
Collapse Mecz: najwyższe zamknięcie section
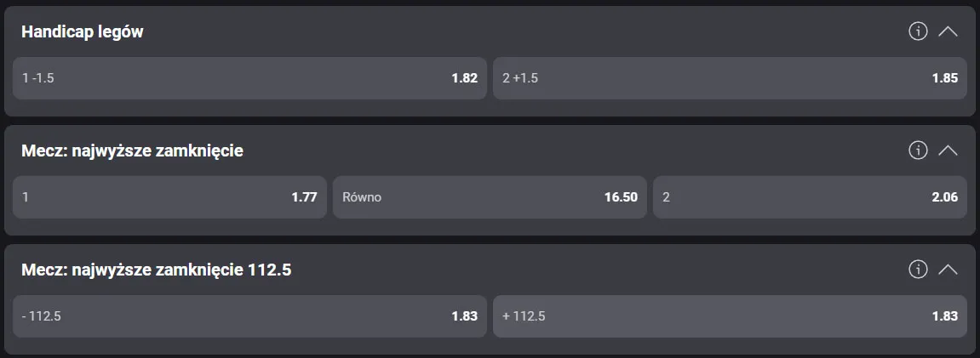pyautogui.click(x=948, y=151)
